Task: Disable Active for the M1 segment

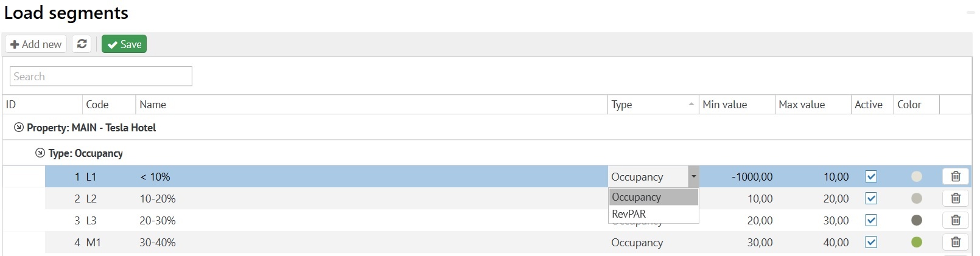Action: point(871,242)
